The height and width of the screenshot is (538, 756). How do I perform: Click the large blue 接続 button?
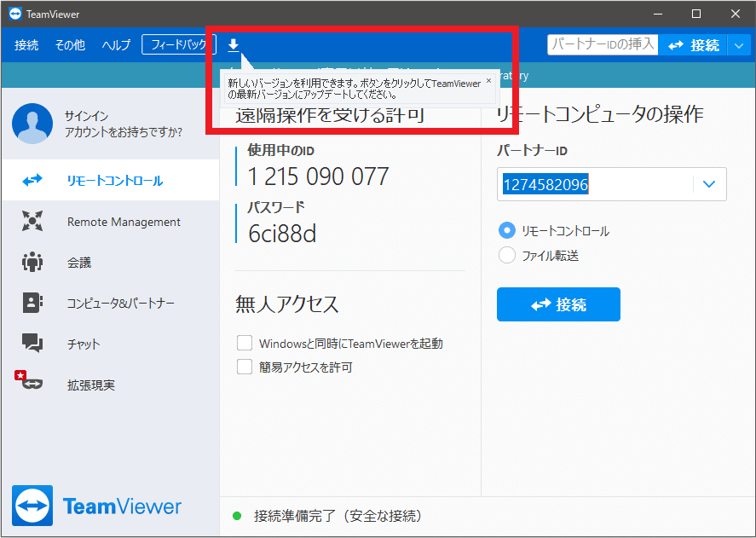click(558, 304)
